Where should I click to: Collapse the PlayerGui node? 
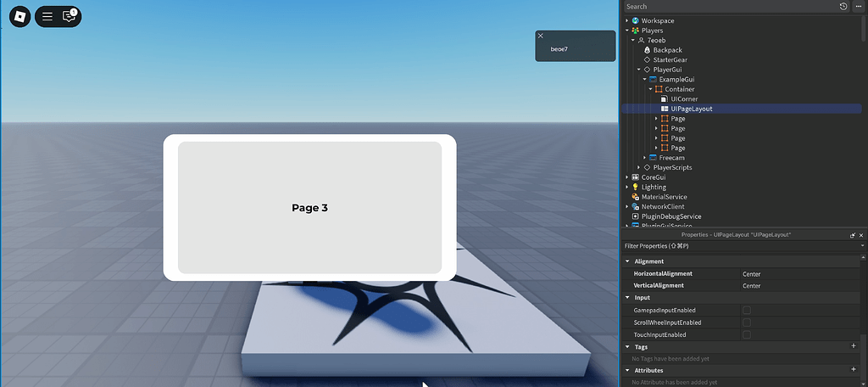click(639, 70)
